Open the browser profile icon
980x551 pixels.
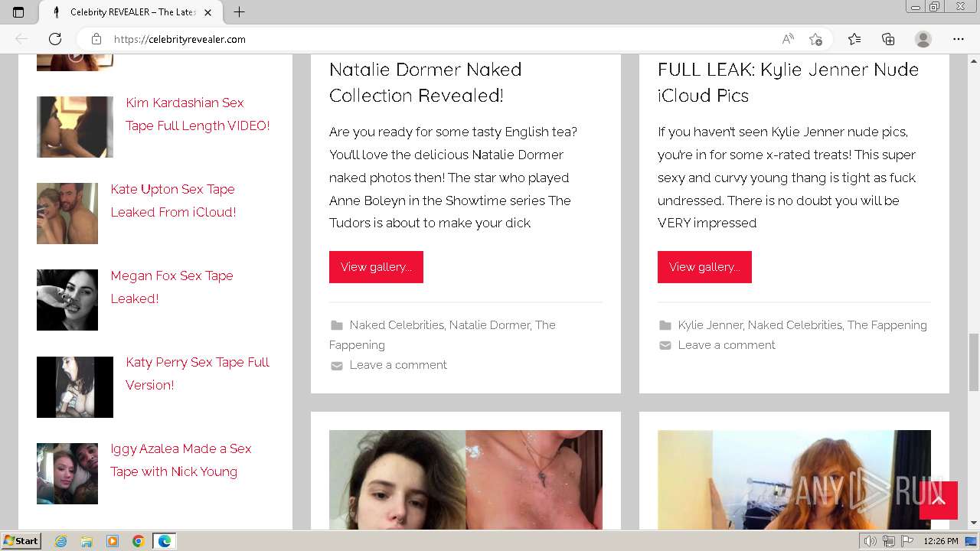click(x=923, y=39)
